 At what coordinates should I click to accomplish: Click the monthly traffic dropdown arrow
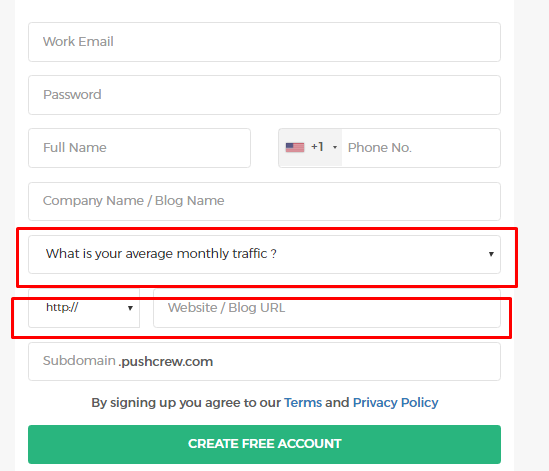pyautogui.click(x=491, y=254)
